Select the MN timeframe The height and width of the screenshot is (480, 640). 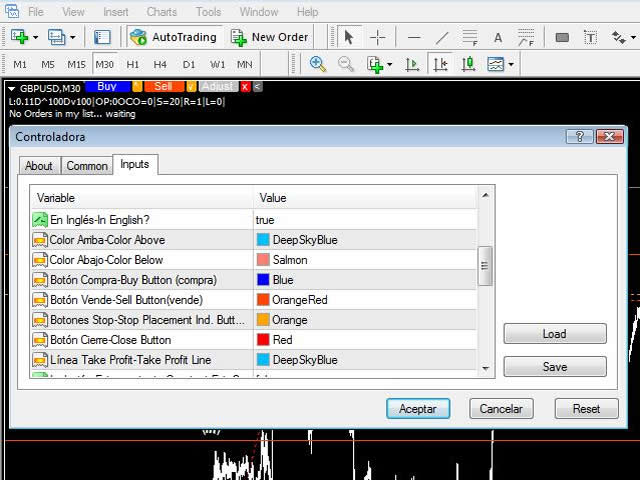[x=244, y=64]
